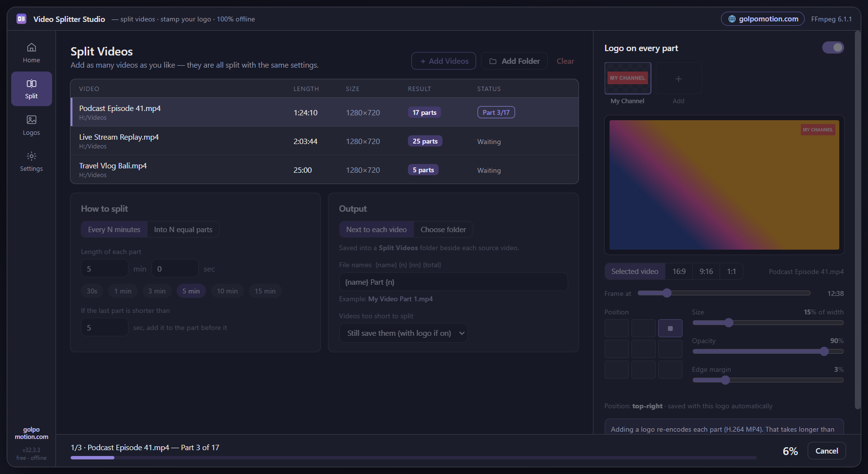Open the Home page in sidebar
The width and height of the screenshot is (868, 474).
(x=31, y=53)
